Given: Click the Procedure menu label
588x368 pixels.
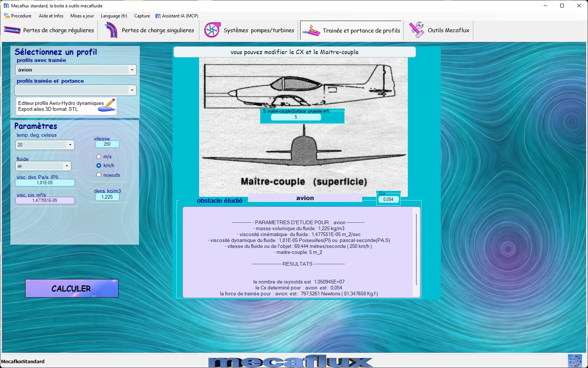Looking at the screenshot, I should click(21, 16).
